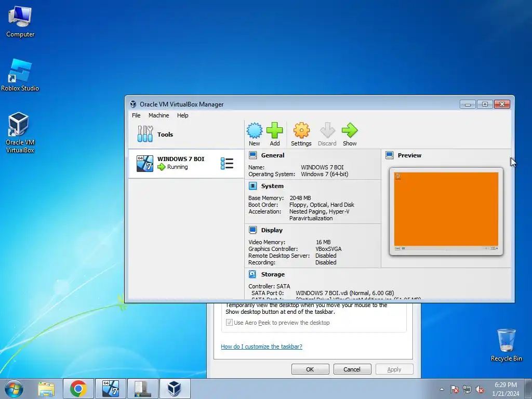The image size is (532, 399).
Task: Open Roblox Studio desktop shortcut
Action: tap(20, 75)
